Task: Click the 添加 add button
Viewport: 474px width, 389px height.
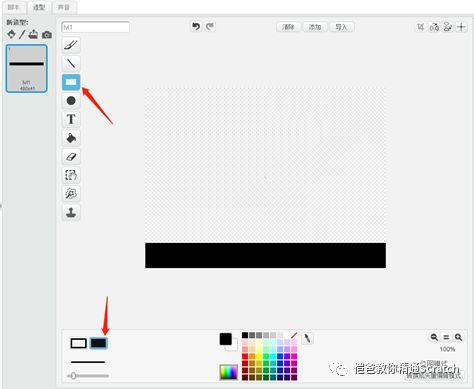Action: coord(315,27)
